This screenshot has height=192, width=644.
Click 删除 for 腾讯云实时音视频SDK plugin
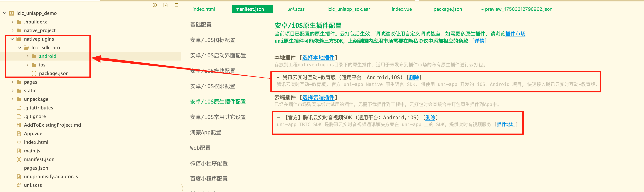click(430, 117)
